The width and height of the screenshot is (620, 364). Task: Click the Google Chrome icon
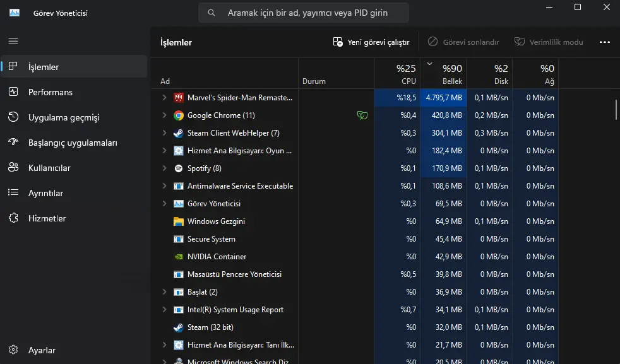(179, 115)
